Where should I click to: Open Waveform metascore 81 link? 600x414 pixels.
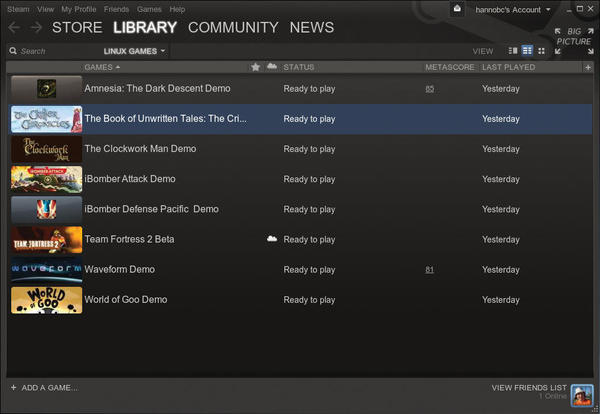(429, 270)
